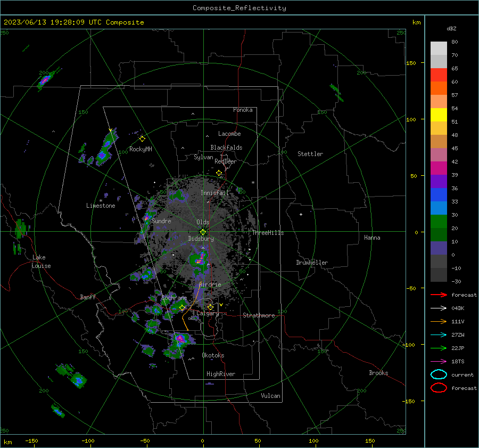Click the storm cell west of Sundre
479x448 pixels.
click(147, 218)
